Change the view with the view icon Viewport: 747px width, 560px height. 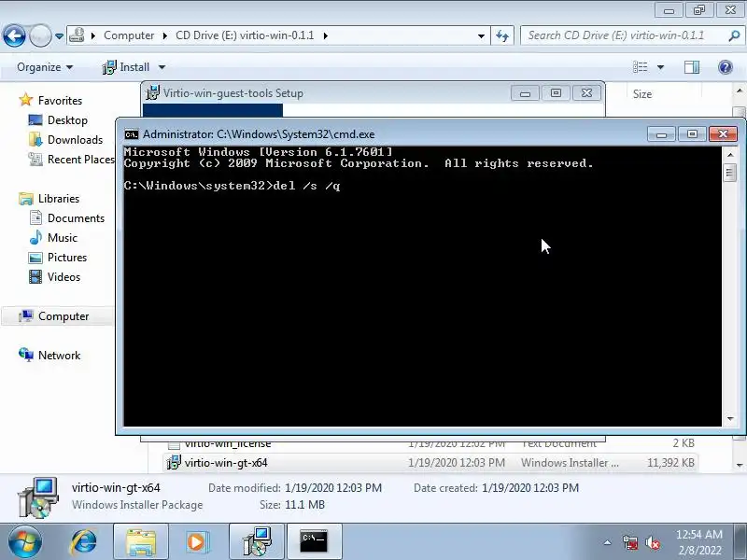click(640, 67)
